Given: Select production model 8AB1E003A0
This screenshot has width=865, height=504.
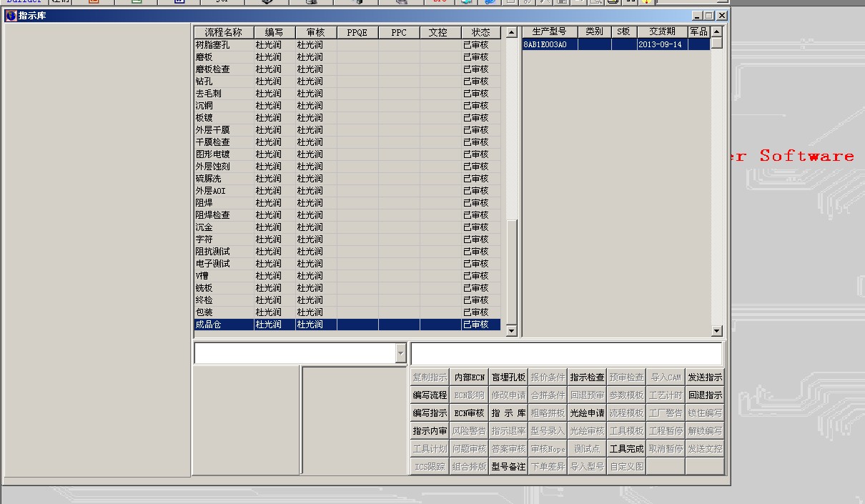Looking at the screenshot, I should 550,44.
